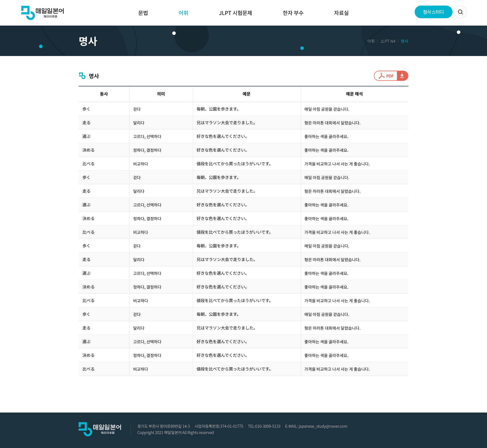Screen dimensions: 487x448
Task: Open the 한자 부수 menu
Action: tap(293, 13)
